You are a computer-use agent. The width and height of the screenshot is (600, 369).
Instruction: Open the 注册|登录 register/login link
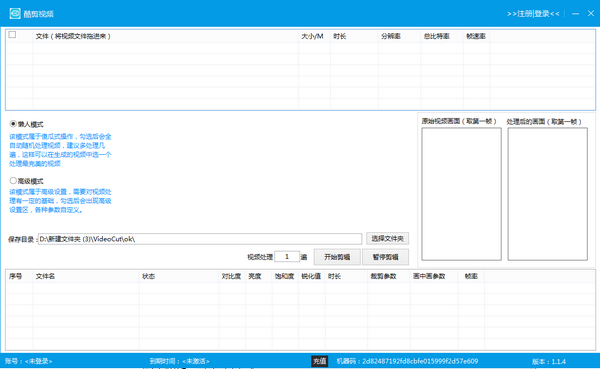click(x=533, y=14)
